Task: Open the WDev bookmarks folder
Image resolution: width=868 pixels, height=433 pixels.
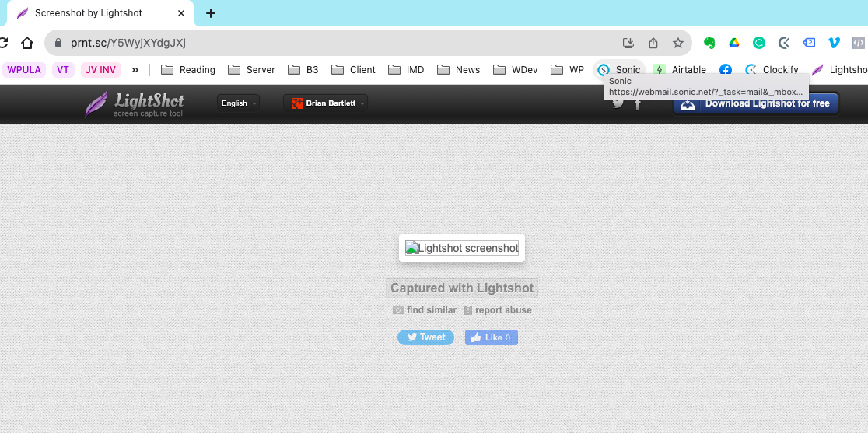Action: pyautogui.click(x=516, y=70)
